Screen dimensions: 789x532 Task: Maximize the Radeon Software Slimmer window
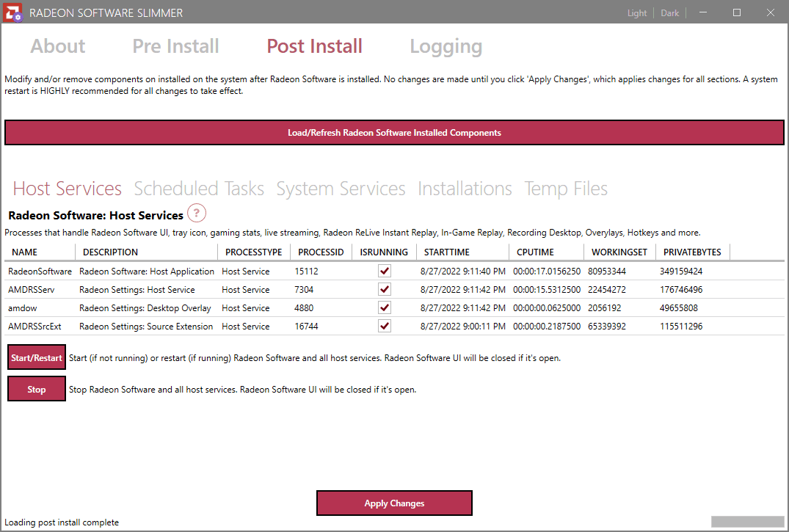(737, 12)
